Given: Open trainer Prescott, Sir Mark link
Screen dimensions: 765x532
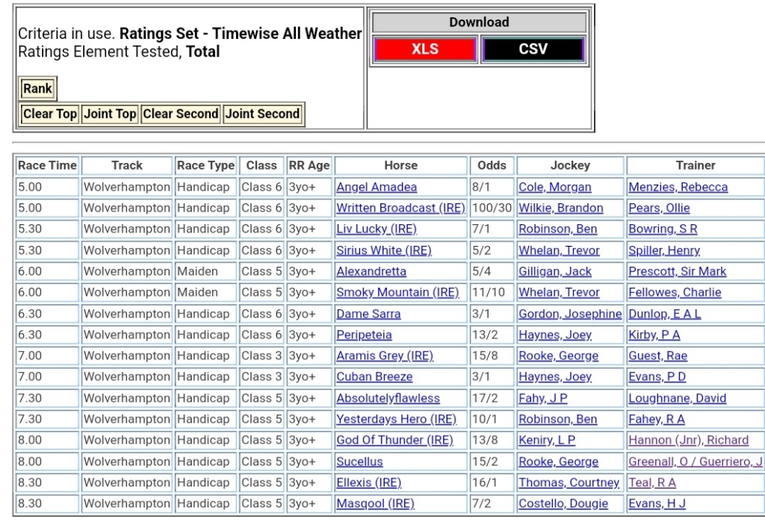Looking at the screenshot, I should pyautogui.click(x=677, y=271).
